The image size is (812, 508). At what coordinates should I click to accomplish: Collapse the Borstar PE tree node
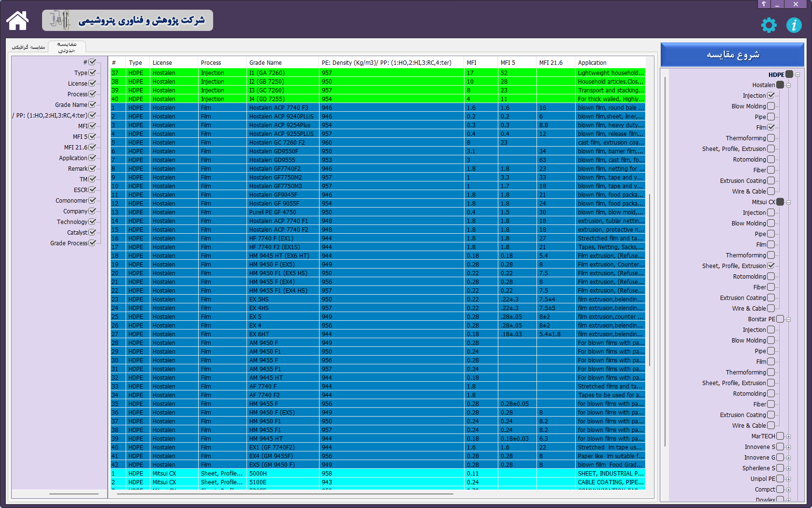click(x=788, y=319)
